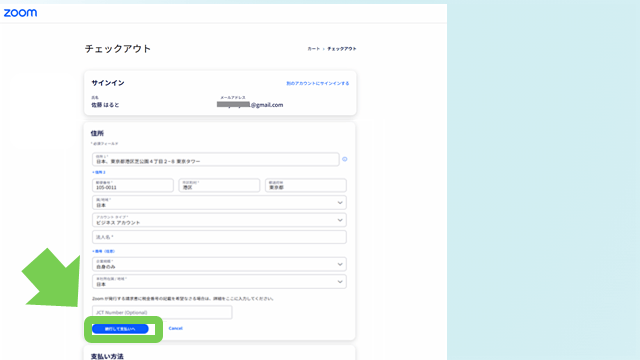Click the Zoom logo
The image size is (640, 360).
tap(20, 13)
